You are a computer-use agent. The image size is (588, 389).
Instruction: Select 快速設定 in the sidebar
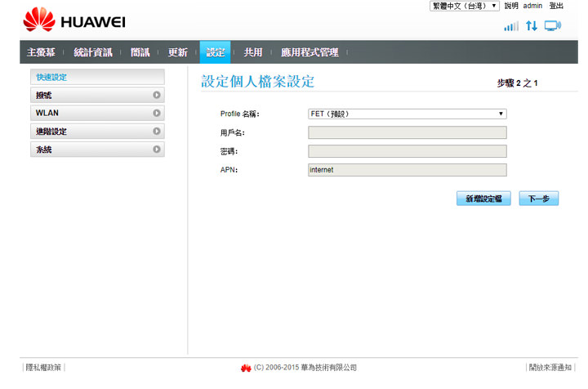pyautogui.click(x=97, y=77)
